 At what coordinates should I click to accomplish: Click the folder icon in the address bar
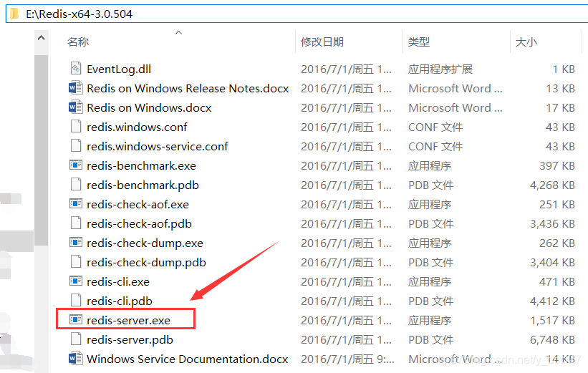tap(14, 14)
